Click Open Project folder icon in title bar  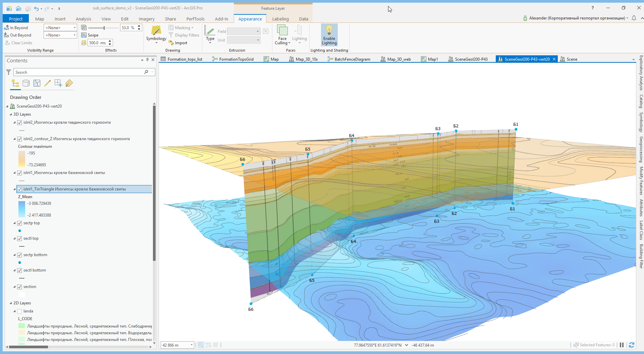click(x=19, y=8)
